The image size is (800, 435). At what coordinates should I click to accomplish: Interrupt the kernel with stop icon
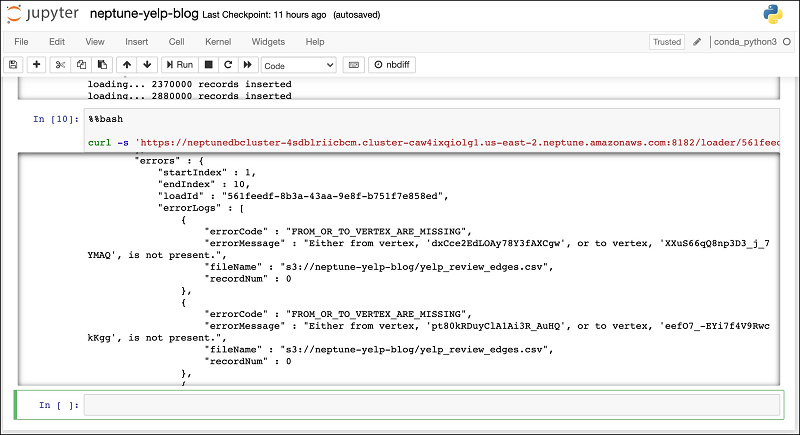point(209,65)
